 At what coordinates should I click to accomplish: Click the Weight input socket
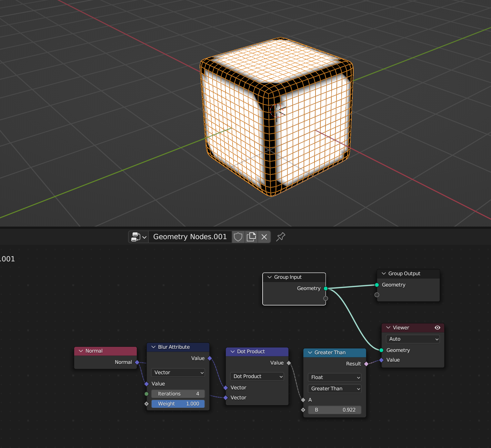coord(146,404)
